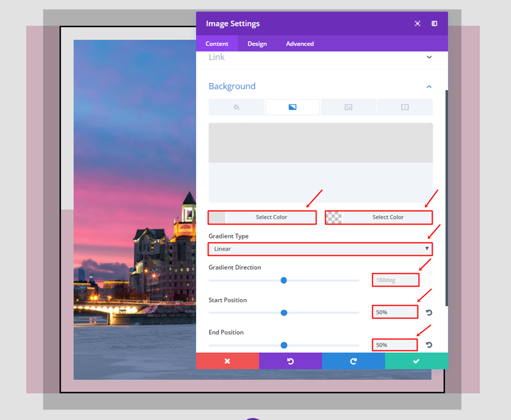
Task: Save changes with the green checkmark
Action: (x=416, y=361)
